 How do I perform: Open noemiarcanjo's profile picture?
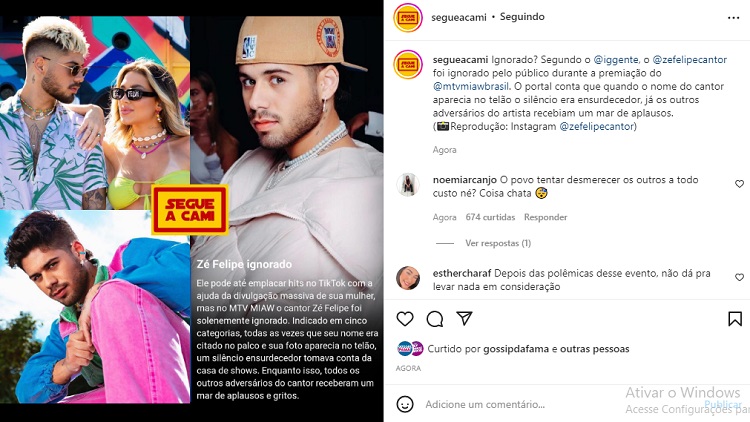coord(408,185)
